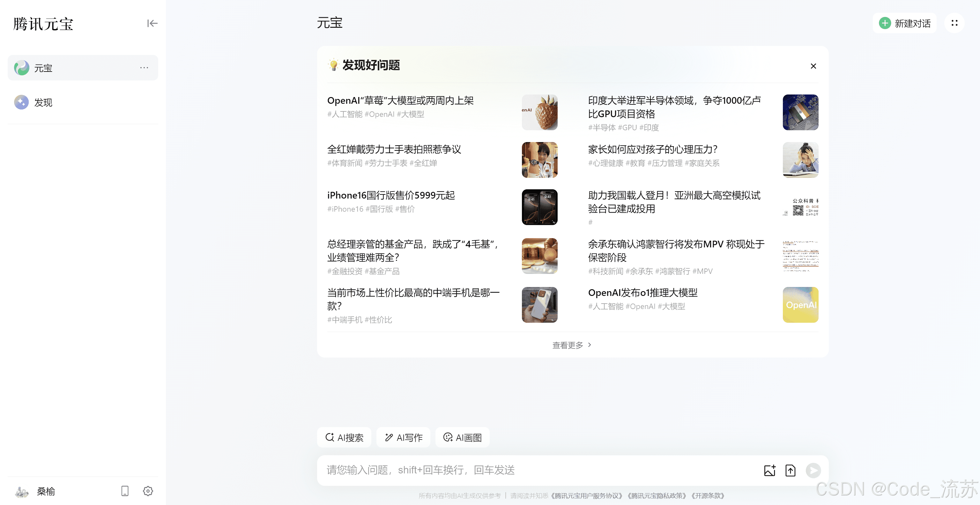Click the mobile phone icon at sidebar bottom

pos(125,491)
